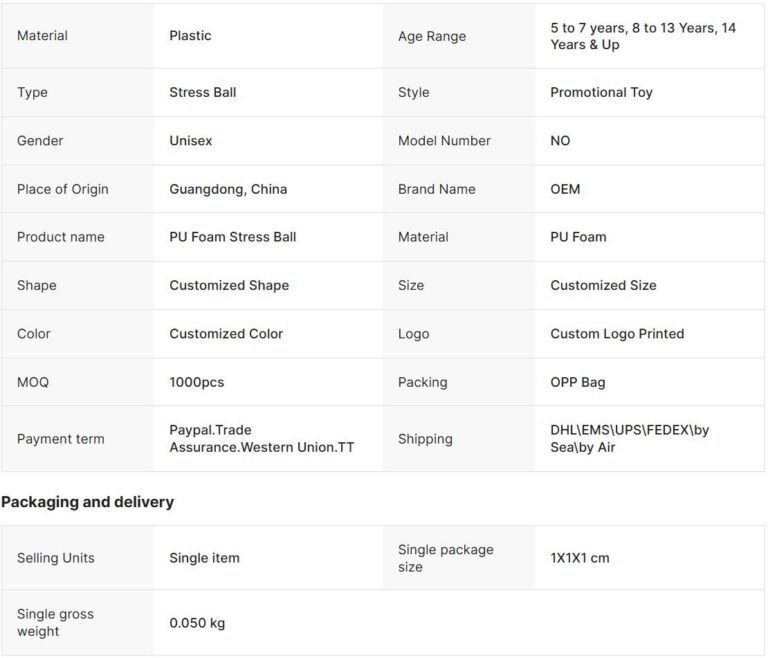Screen dimensions: 768x658
Task: Click the "OPP Bag" packing value
Action: click(578, 382)
